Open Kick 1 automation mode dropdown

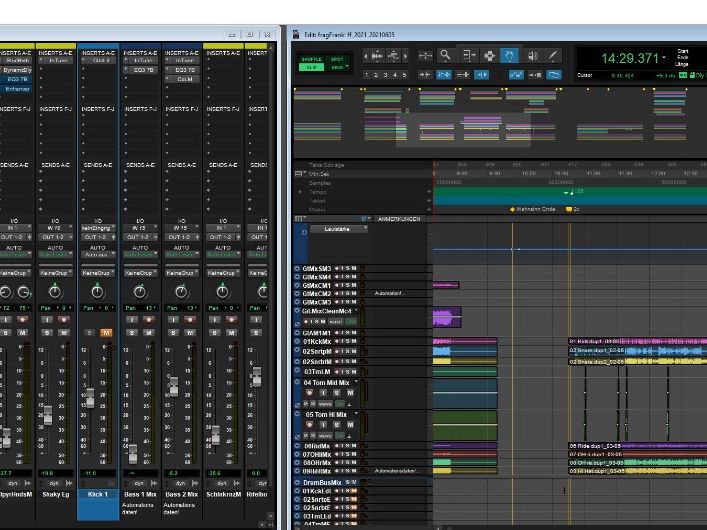[x=97, y=254]
